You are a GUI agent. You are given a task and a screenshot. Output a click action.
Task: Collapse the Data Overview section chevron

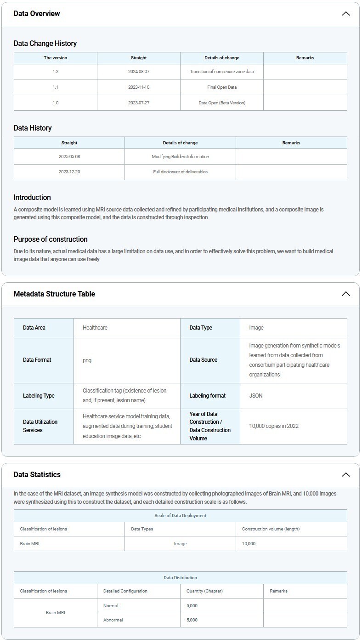(345, 14)
